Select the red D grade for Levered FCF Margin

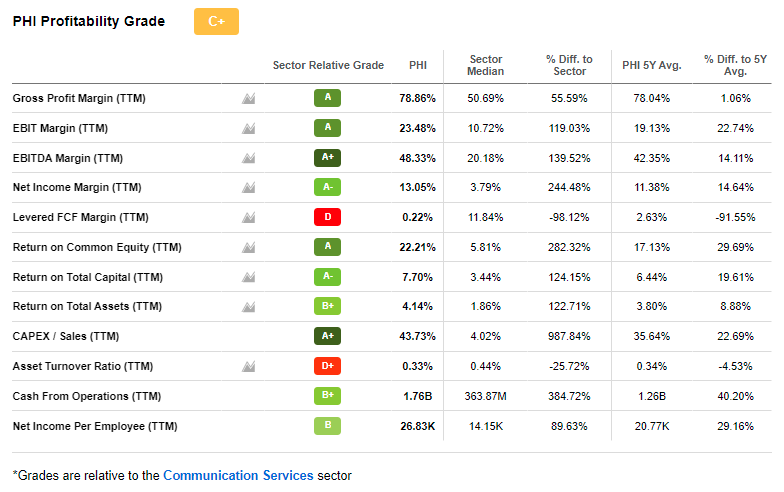[327, 217]
